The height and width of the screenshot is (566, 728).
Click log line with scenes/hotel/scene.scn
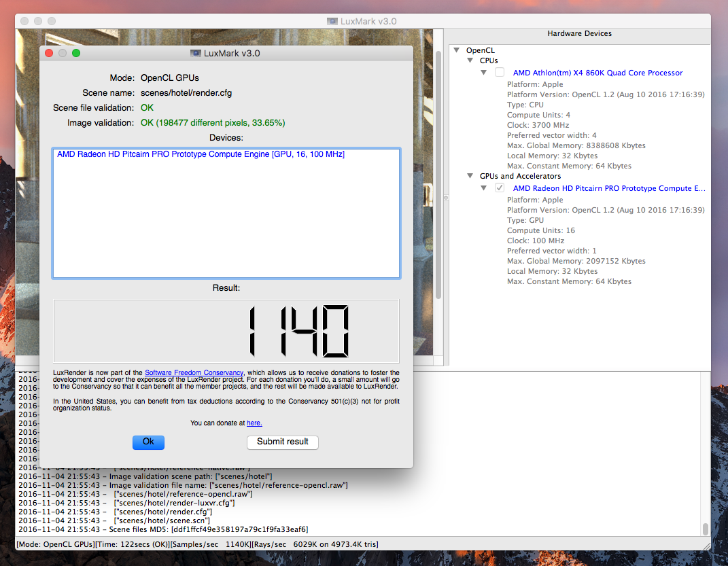114,520
